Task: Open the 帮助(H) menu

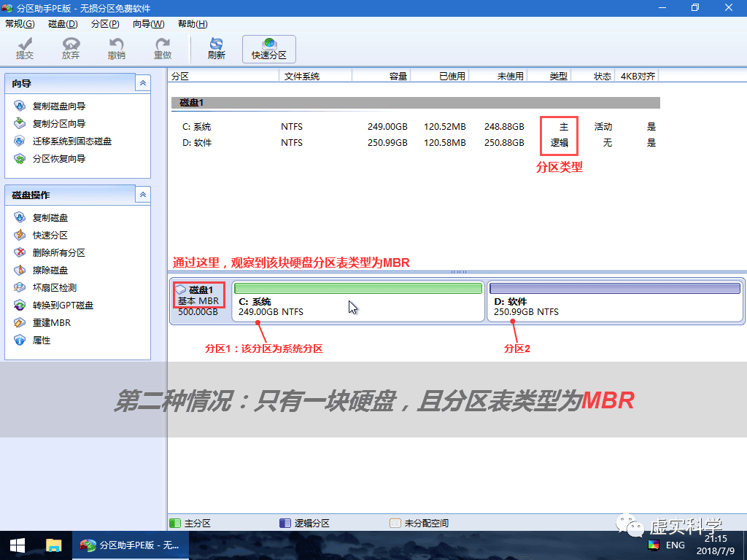Action: (x=193, y=24)
